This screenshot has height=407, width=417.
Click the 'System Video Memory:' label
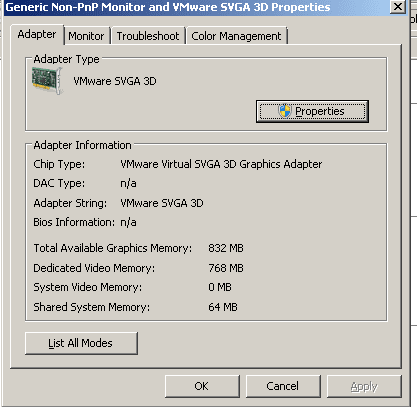[x=87, y=287]
